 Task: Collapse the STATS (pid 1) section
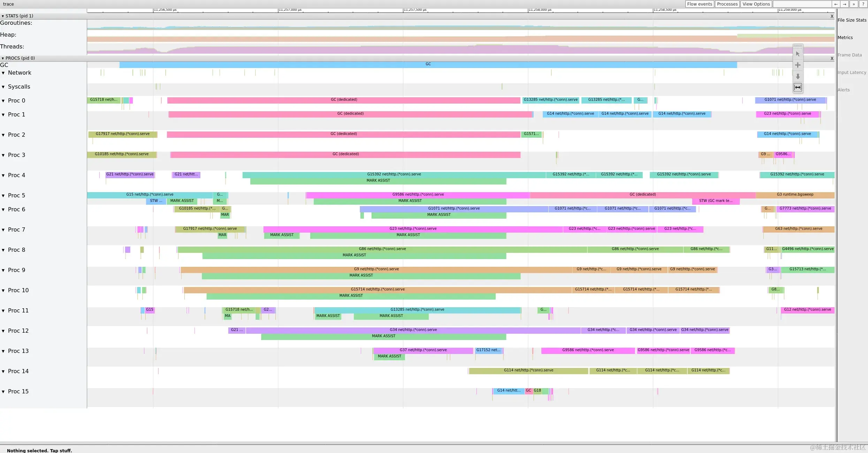click(x=3, y=16)
